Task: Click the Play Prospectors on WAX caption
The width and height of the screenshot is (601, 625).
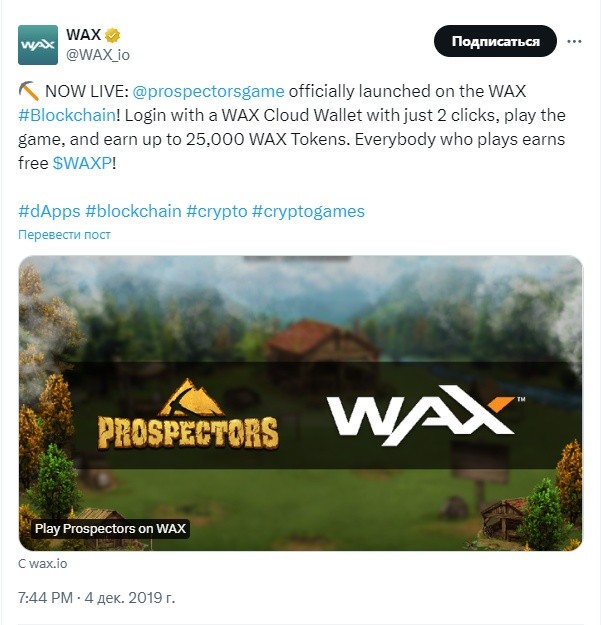Action: click(x=110, y=529)
